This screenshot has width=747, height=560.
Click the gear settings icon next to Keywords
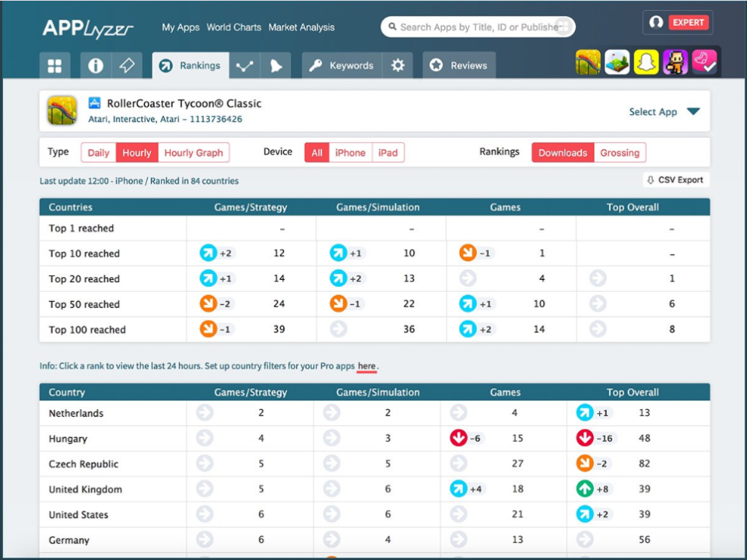point(398,65)
